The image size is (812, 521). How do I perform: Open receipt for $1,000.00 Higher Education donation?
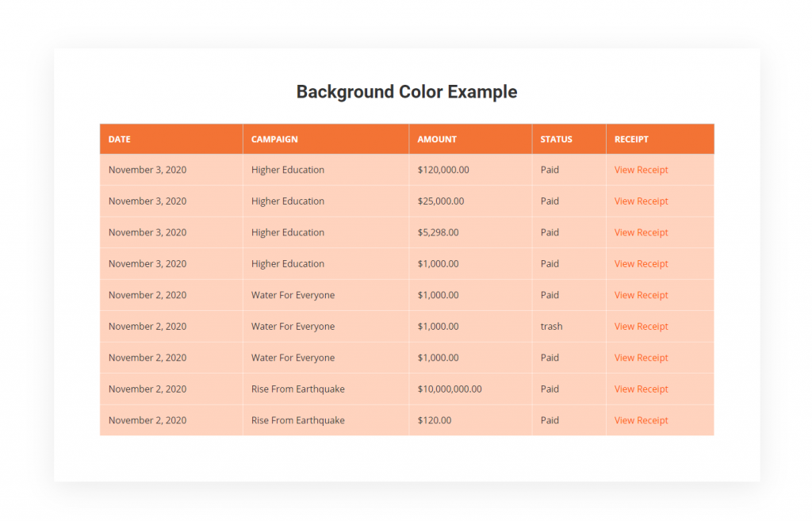tap(641, 264)
